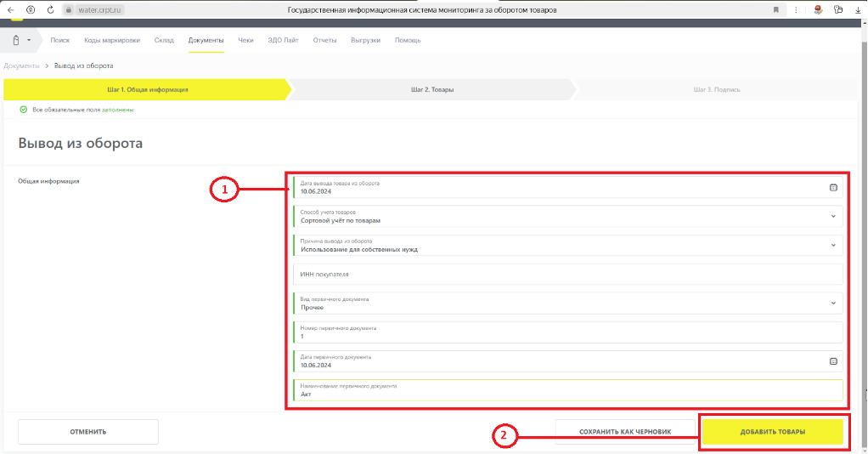This screenshot has height=454, width=868.
Task: Select the Документы menu item
Action: [206, 41]
